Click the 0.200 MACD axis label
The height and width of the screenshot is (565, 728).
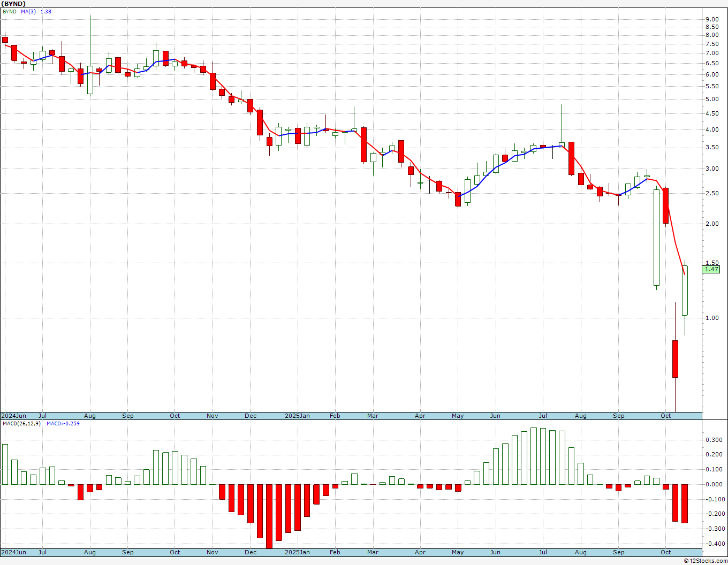tap(714, 455)
